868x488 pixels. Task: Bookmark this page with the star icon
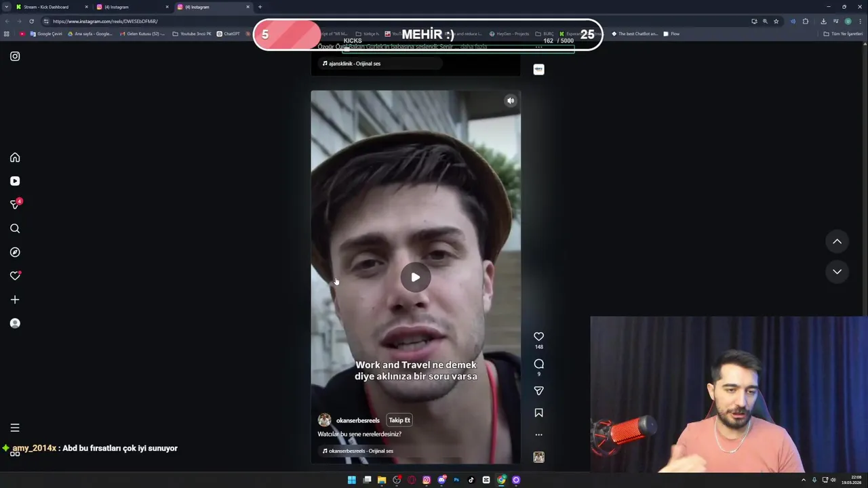776,21
